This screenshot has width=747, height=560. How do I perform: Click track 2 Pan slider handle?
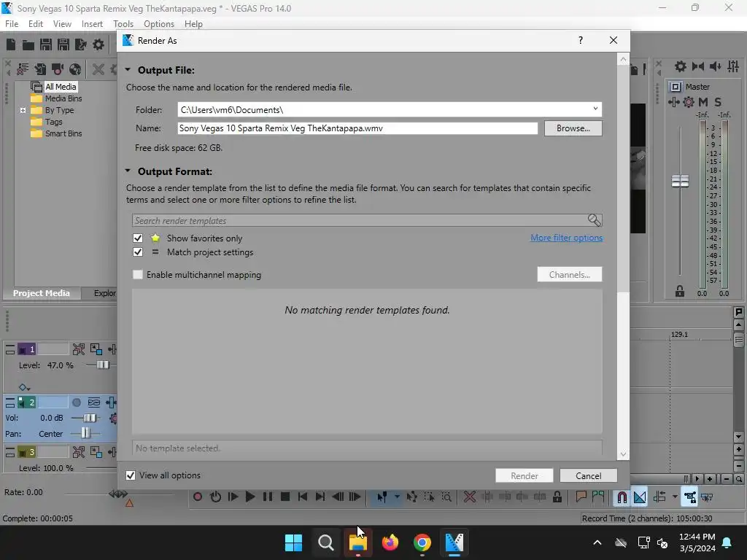[85, 433]
